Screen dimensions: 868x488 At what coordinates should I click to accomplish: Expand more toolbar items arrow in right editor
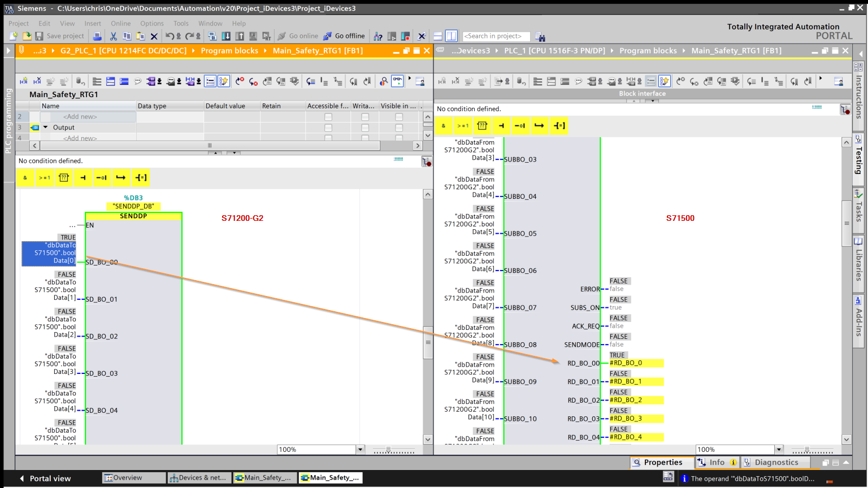point(821,79)
